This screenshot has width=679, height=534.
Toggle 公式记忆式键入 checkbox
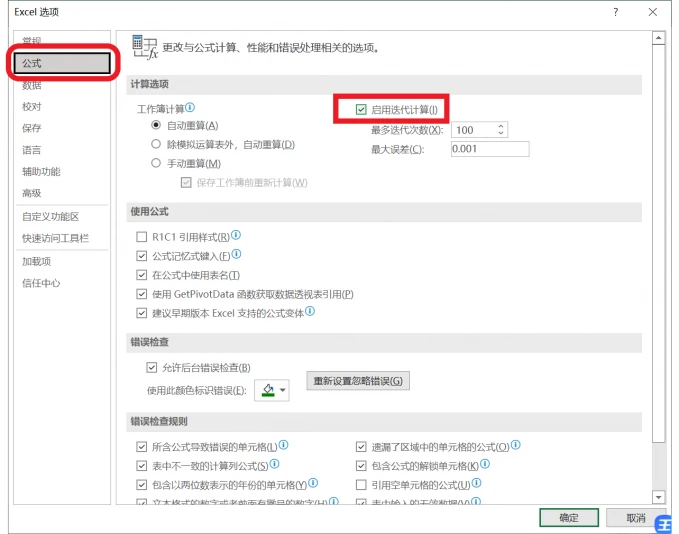pyautogui.click(x=142, y=256)
